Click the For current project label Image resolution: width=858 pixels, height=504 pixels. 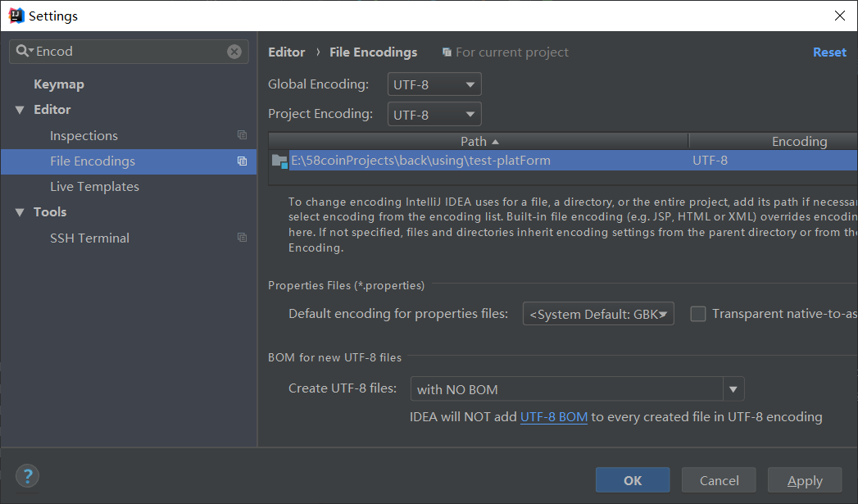pos(512,52)
